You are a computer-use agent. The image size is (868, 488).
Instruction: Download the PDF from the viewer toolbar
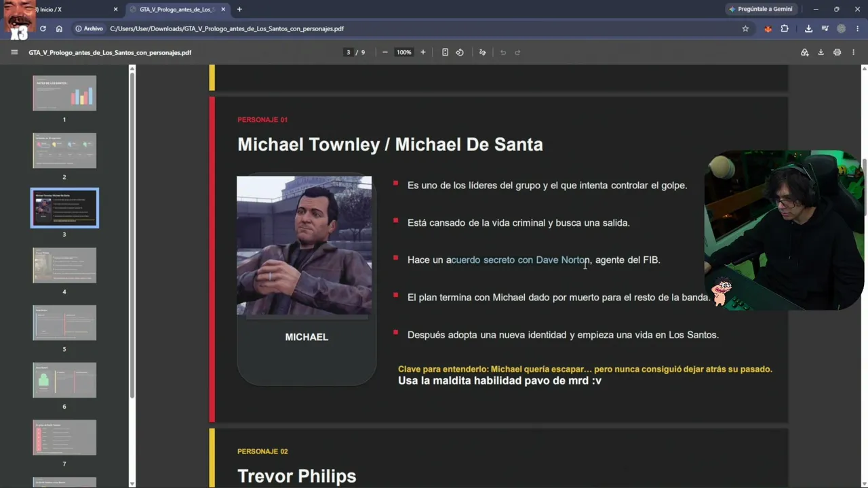tap(821, 52)
